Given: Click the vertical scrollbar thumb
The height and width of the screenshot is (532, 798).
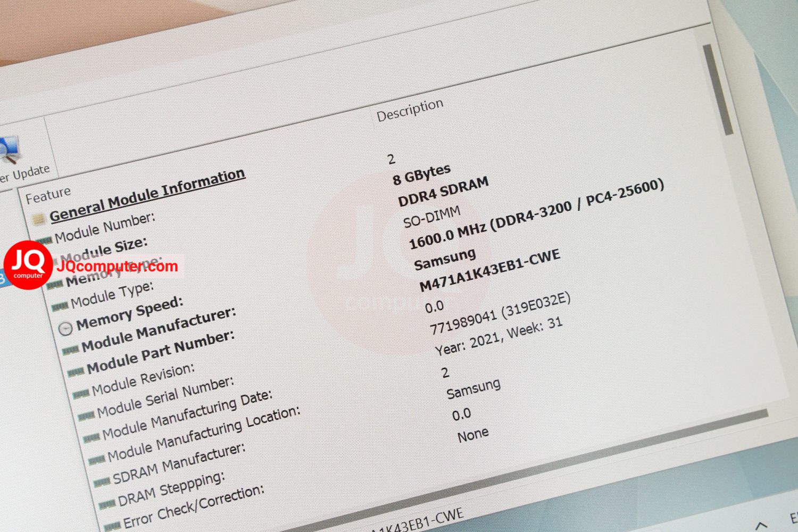Looking at the screenshot, I should [x=718, y=89].
